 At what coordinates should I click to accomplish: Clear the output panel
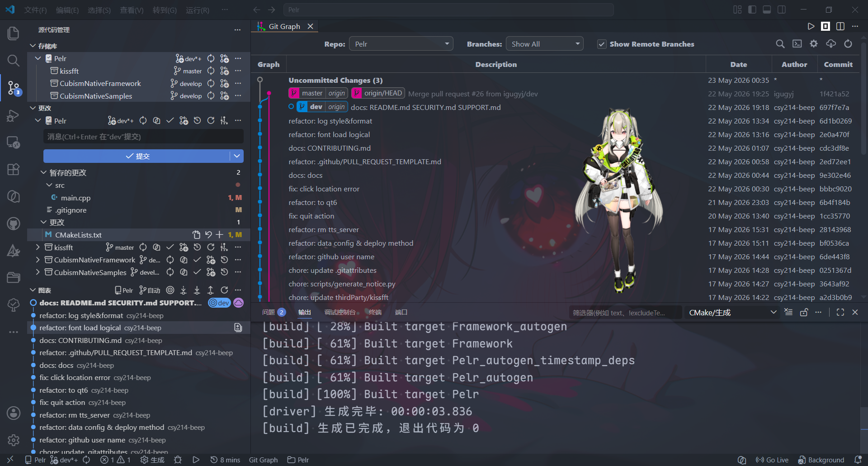(788, 312)
